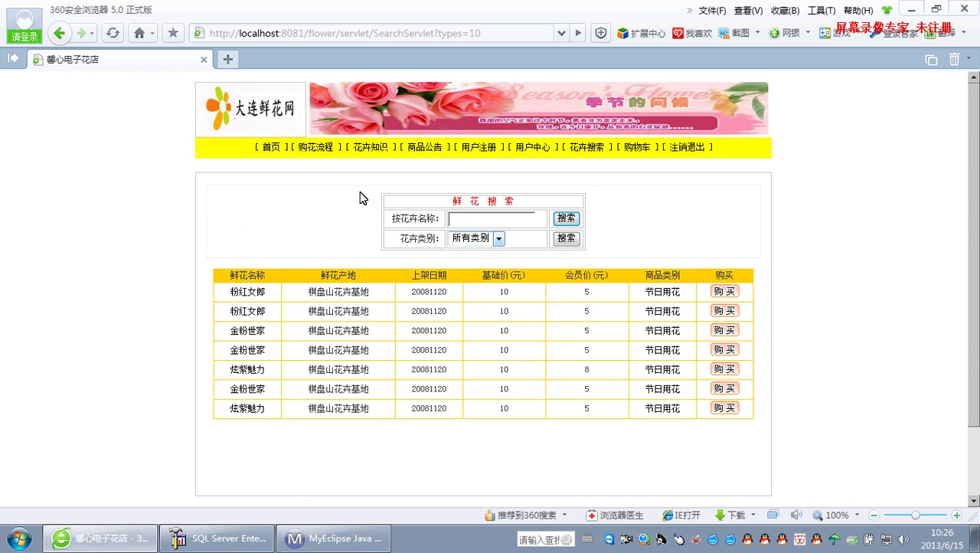This screenshot has height=553, width=980.
Task: Click the 请登录 login avatar
Action: tap(24, 25)
